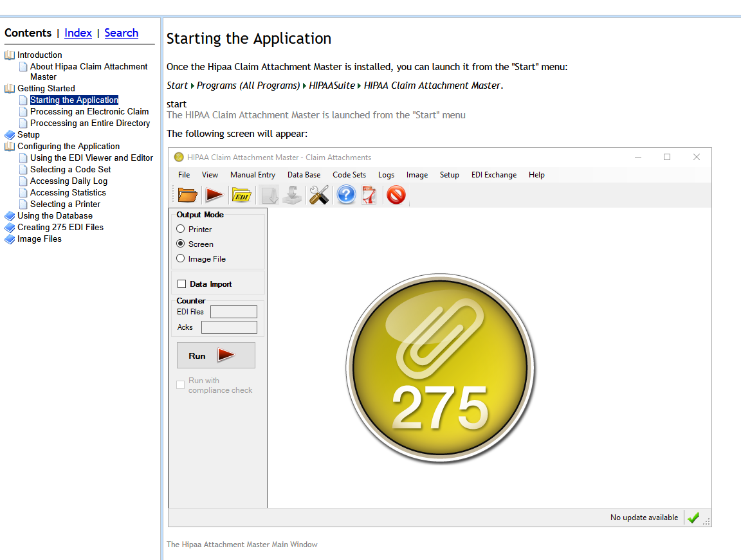Click the grayed download document toolbar icon

click(x=270, y=195)
